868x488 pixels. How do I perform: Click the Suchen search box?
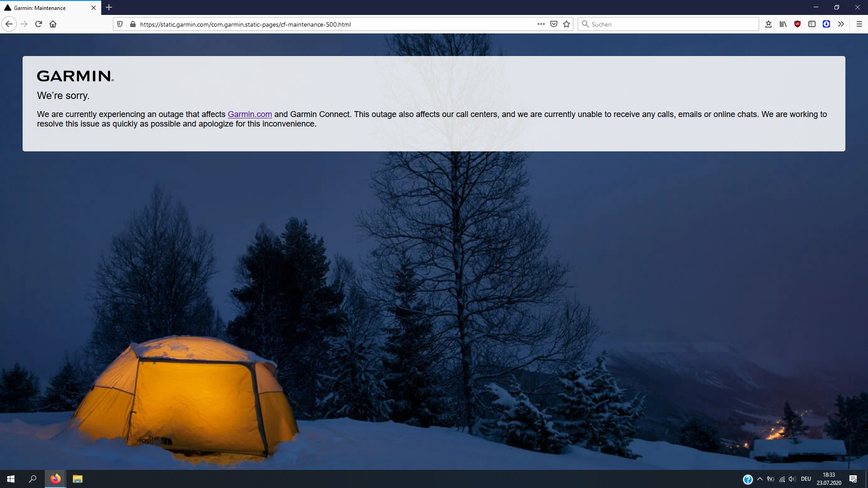pos(668,24)
